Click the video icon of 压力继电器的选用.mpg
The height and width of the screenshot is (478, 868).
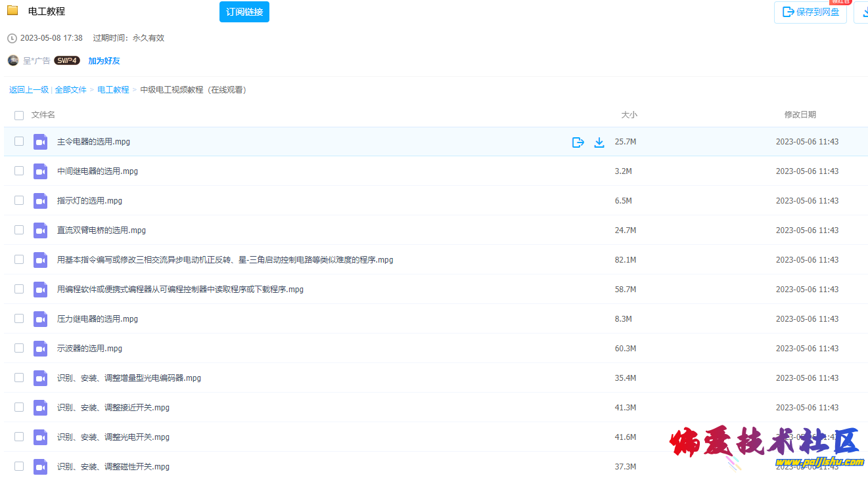[40, 318]
